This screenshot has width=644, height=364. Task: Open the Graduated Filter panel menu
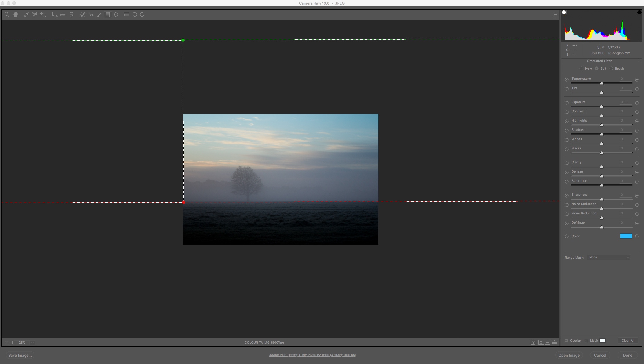(639, 61)
